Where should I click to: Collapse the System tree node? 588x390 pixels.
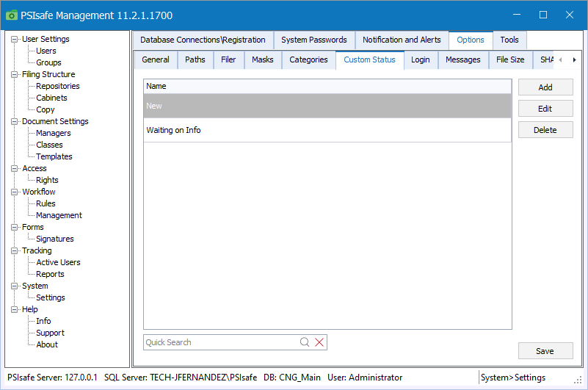pyautogui.click(x=14, y=286)
